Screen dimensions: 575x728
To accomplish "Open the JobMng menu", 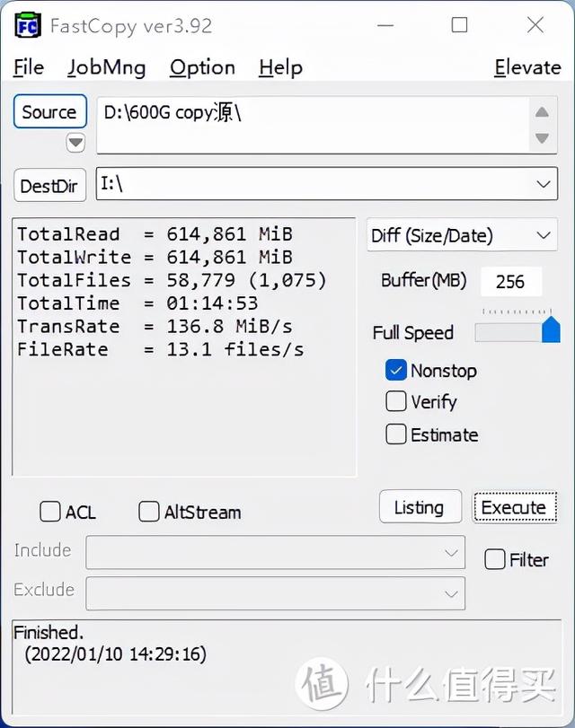I will (106, 68).
